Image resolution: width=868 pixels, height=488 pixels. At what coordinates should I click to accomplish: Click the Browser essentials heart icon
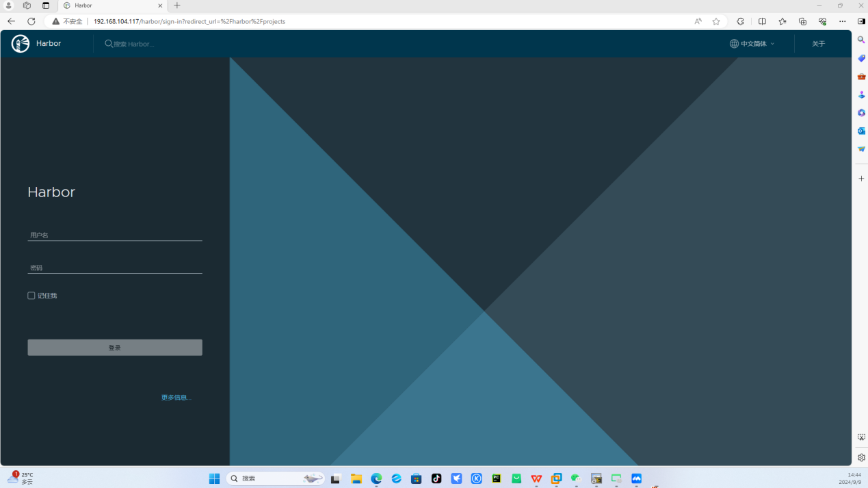[823, 21]
